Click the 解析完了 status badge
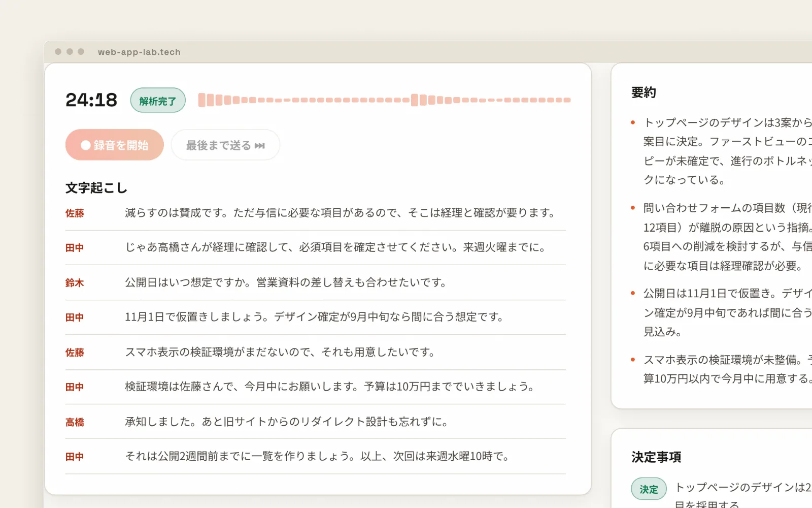 158,101
